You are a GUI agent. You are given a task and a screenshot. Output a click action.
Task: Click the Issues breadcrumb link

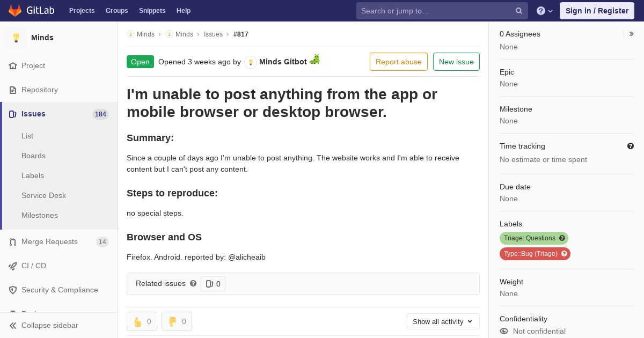213,34
